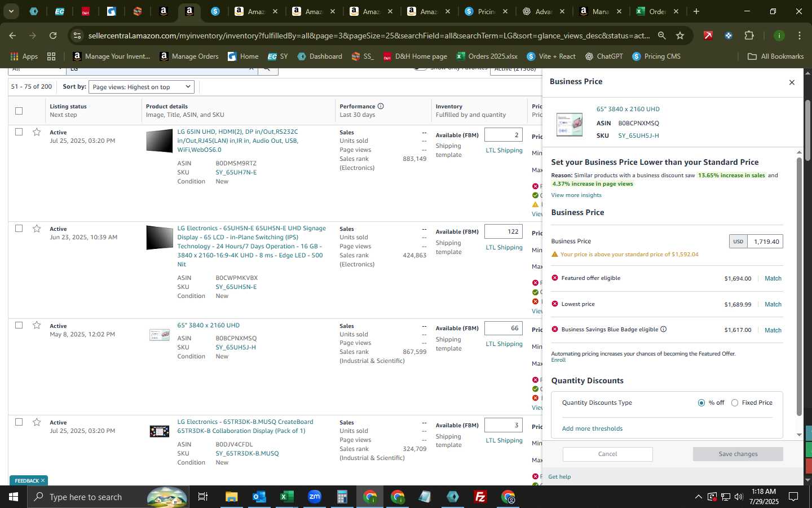
Task: Reload the page with browser refresh
Action: click(x=53, y=36)
